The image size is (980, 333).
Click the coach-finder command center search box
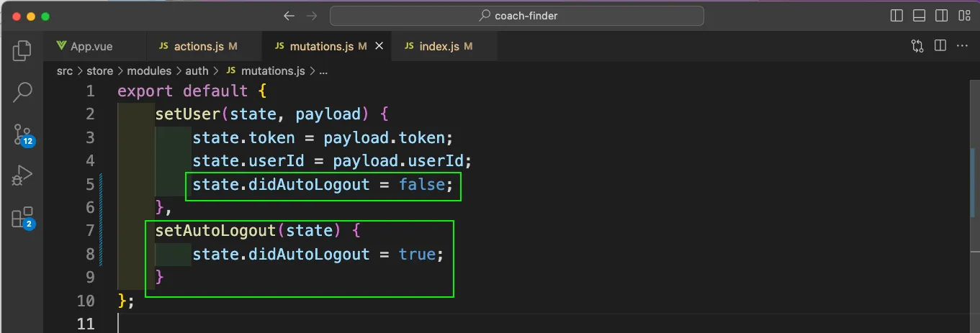click(x=517, y=16)
